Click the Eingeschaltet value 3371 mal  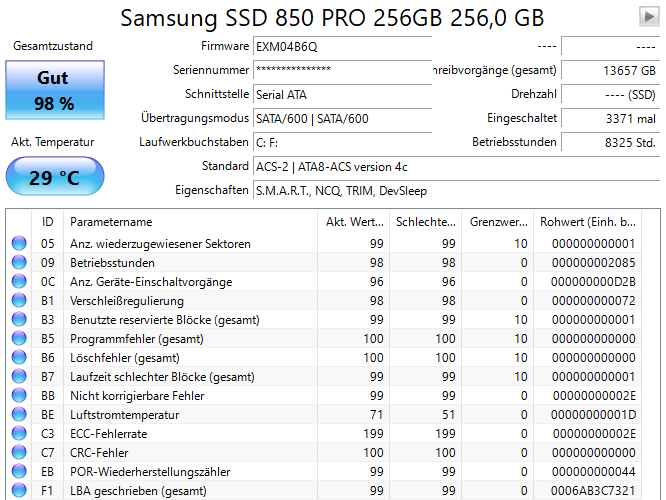611,119
